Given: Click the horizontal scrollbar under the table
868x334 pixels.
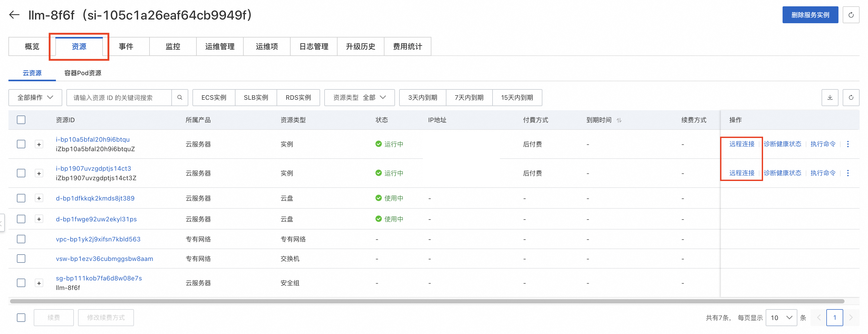Looking at the screenshot, I should 427,301.
